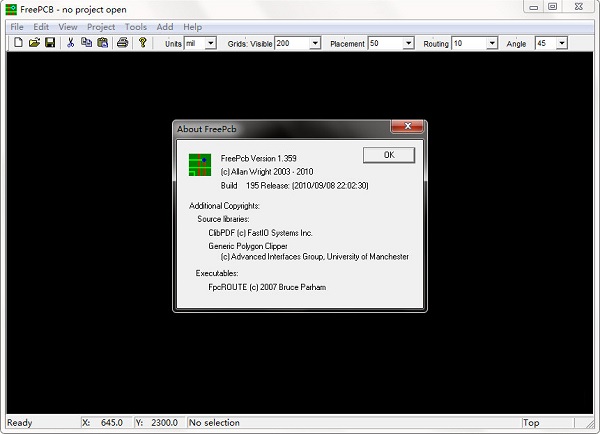Open the Help menu
Image resolution: width=600 pixels, height=434 pixels.
tap(192, 27)
